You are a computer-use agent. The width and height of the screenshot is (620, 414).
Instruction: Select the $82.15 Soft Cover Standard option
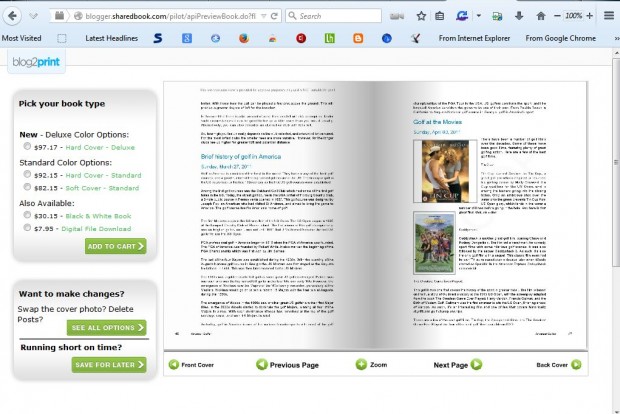coord(26,187)
